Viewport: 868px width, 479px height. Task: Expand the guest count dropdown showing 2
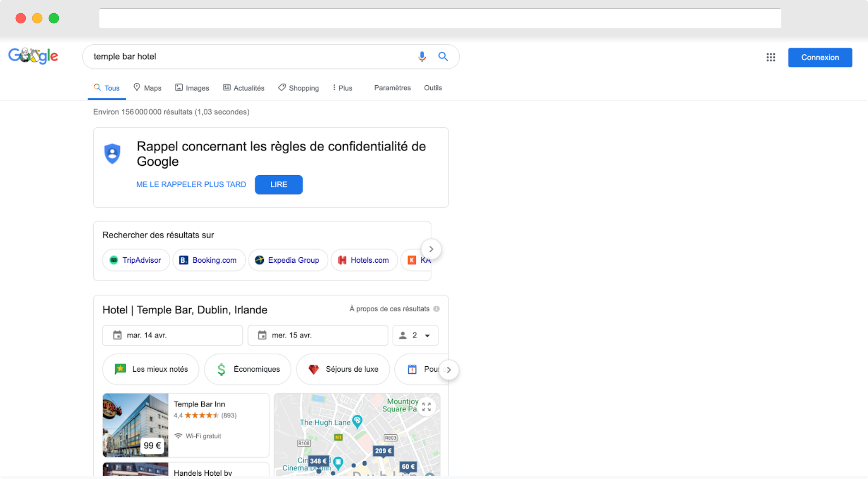click(x=415, y=335)
